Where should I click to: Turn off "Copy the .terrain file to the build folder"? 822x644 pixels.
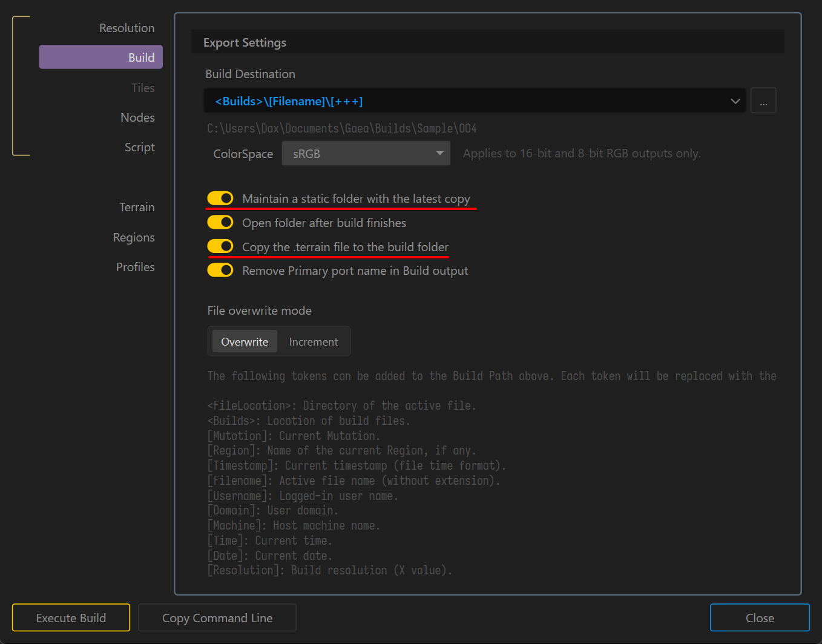click(220, 246)
